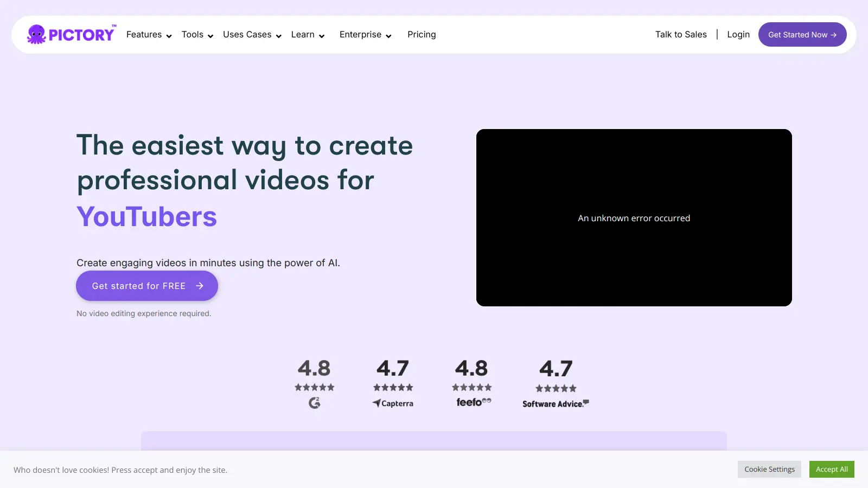This screenshot has width=868, height=488.
Task: Select Pricing in the navigation
Action: coord(422,34)
